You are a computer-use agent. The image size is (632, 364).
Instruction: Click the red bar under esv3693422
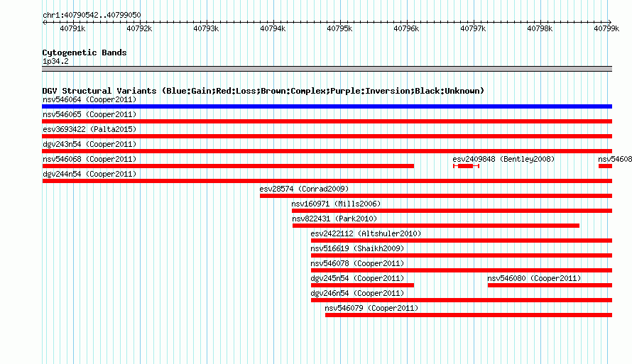click(x=327, y=136)
